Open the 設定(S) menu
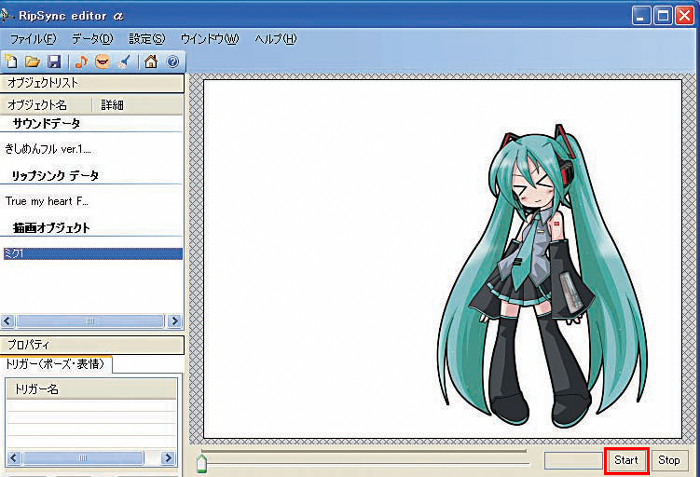 pyautogui.click(x=147, y=39)
